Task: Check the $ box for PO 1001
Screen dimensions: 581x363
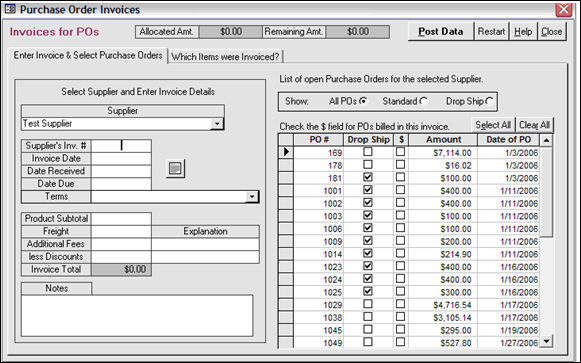Action: [400, 190]
